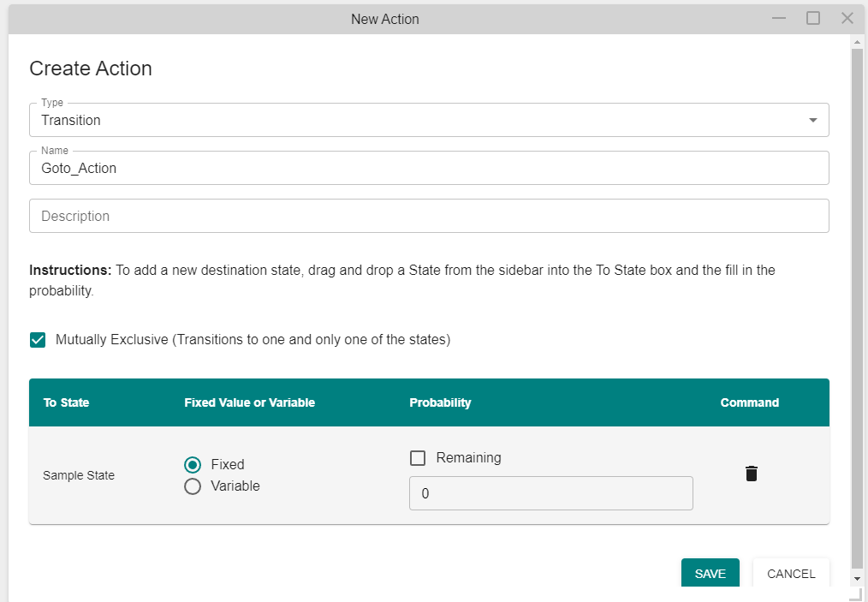Minimize the New Action window
The width and height of the screenshot is (868, 602).
pyautogui.click(x=779, y=18)
